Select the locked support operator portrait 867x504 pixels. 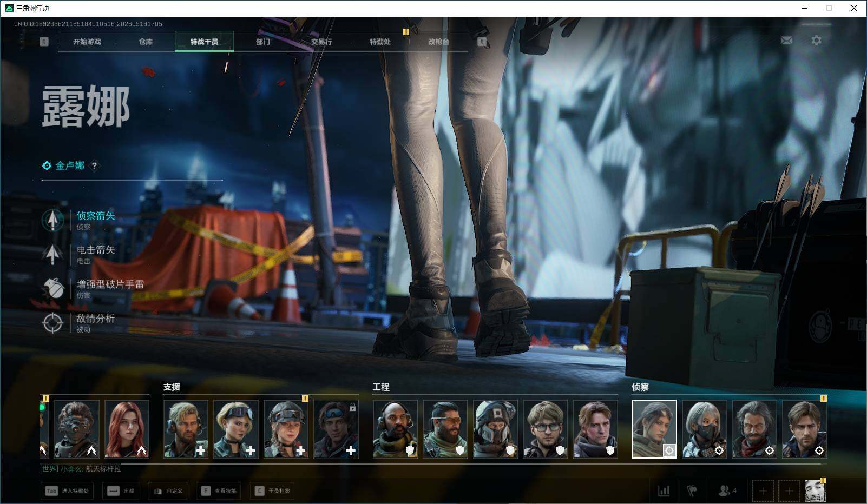coord(336,429)
